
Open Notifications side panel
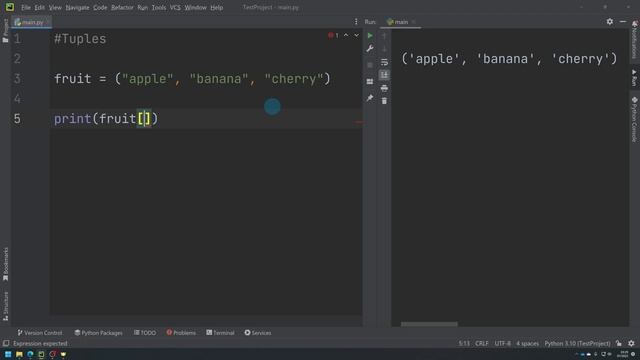pos(634,40)
